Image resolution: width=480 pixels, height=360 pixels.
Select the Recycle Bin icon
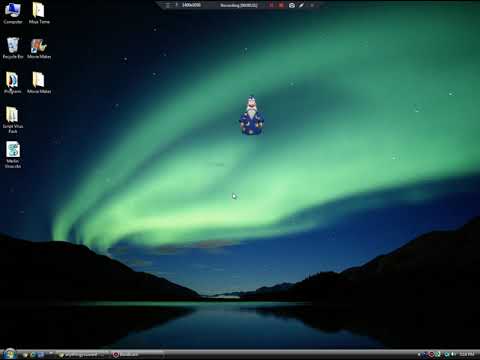[x=13, y=48]
